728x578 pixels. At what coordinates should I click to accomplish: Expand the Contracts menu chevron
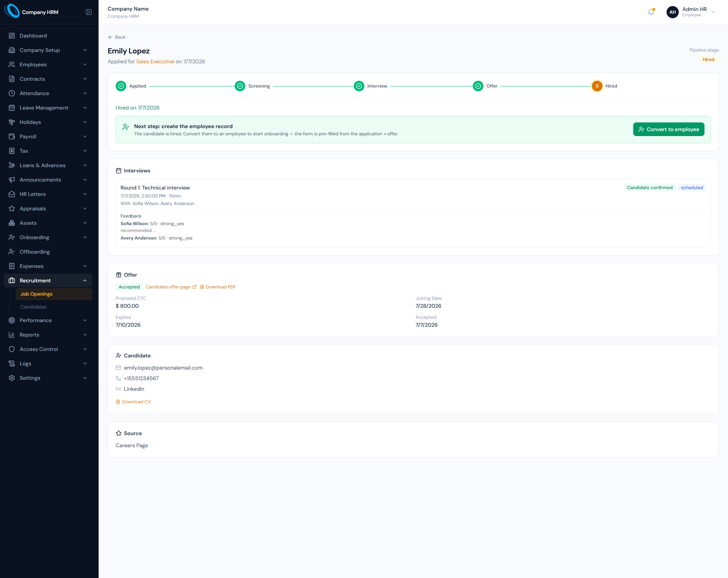[85, 79]
